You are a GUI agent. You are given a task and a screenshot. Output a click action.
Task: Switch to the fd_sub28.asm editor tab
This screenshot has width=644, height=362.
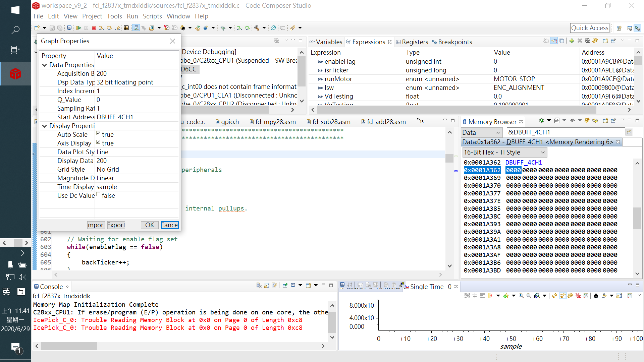point(328,122)
